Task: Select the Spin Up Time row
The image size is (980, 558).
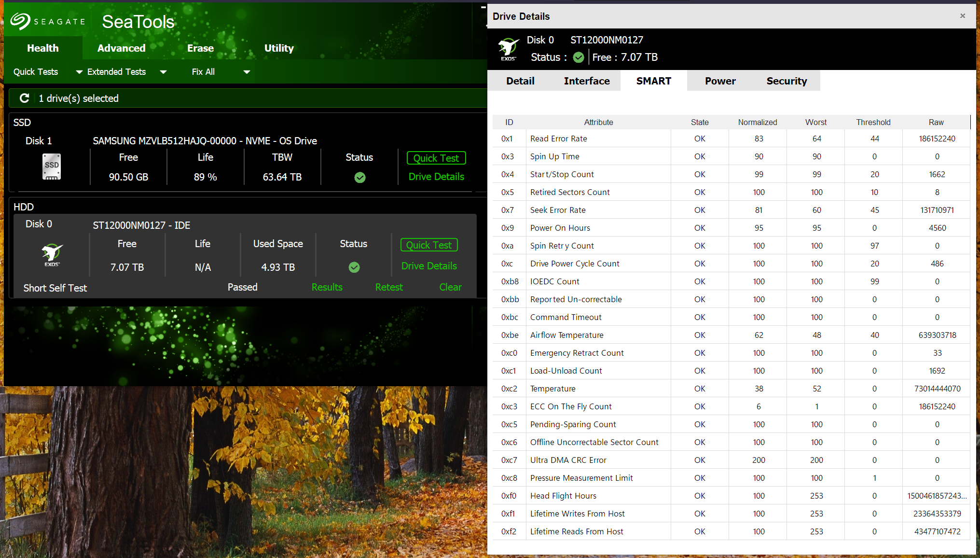Action: [x=731, y=156]
